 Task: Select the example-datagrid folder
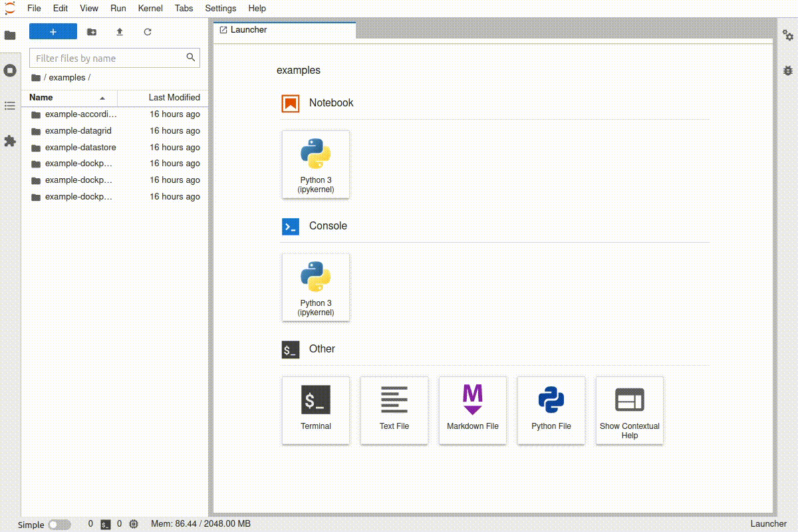point(115,131)
